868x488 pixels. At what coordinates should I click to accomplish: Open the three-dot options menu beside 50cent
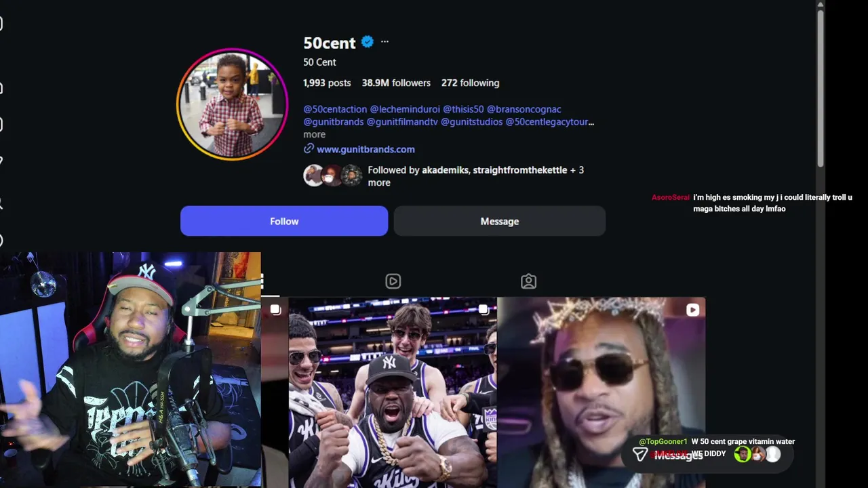pos(384,42)
